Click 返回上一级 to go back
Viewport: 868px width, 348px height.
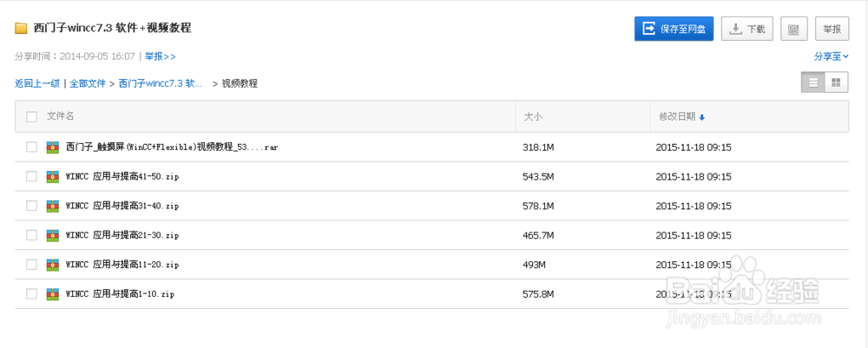[x=37, y=83]
